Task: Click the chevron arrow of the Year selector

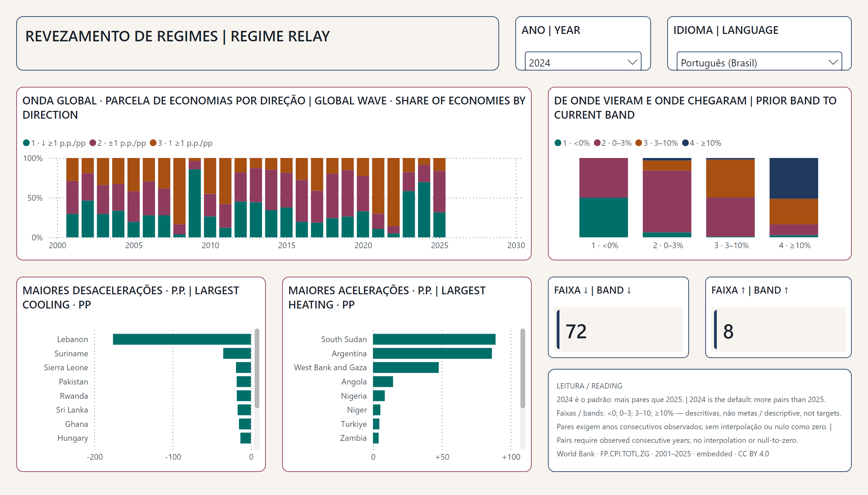Action: point(632,62)
